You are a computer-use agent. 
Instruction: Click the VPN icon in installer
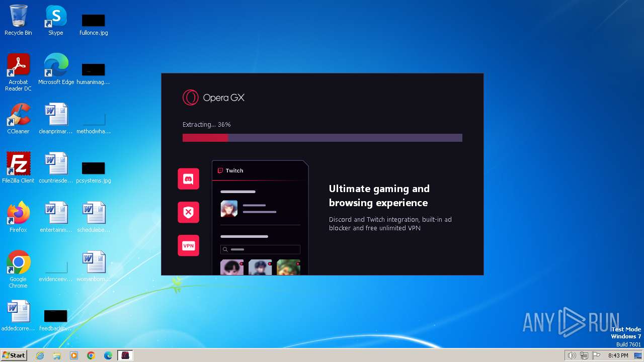point(188,245)
